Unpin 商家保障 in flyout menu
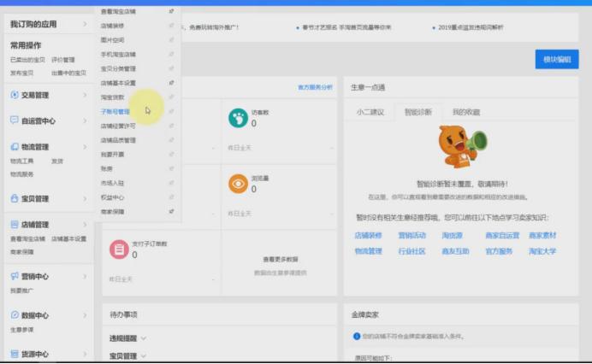The image size is (592, 364). tap(171, 211)
